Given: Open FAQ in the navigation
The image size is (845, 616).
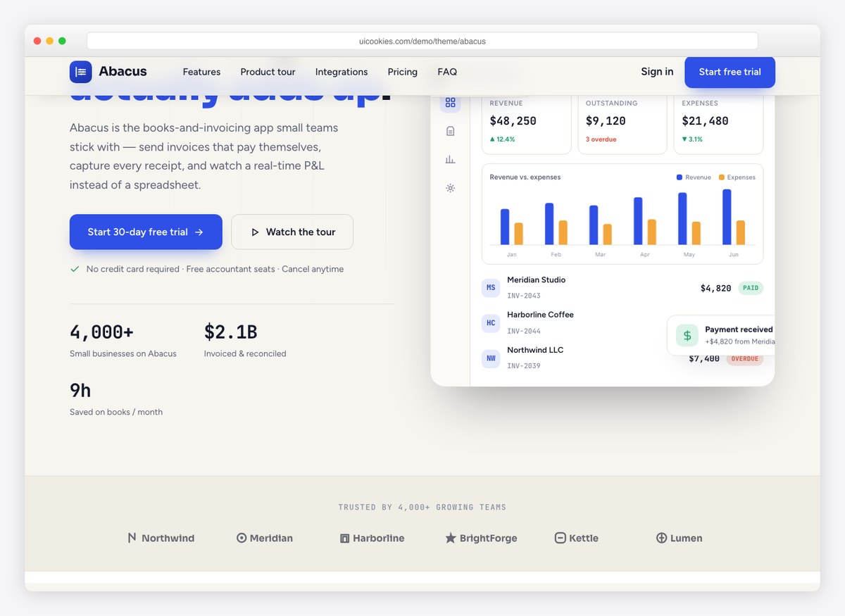Looking at the screenshot, I should click(x=447, y=72).
